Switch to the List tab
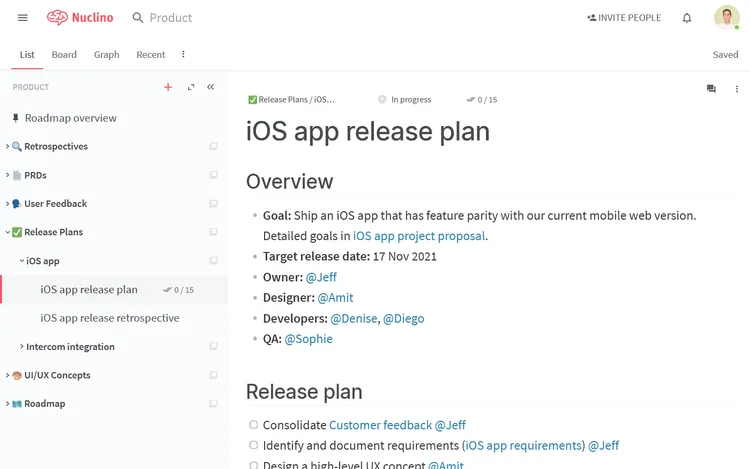 tap(27, 55)
